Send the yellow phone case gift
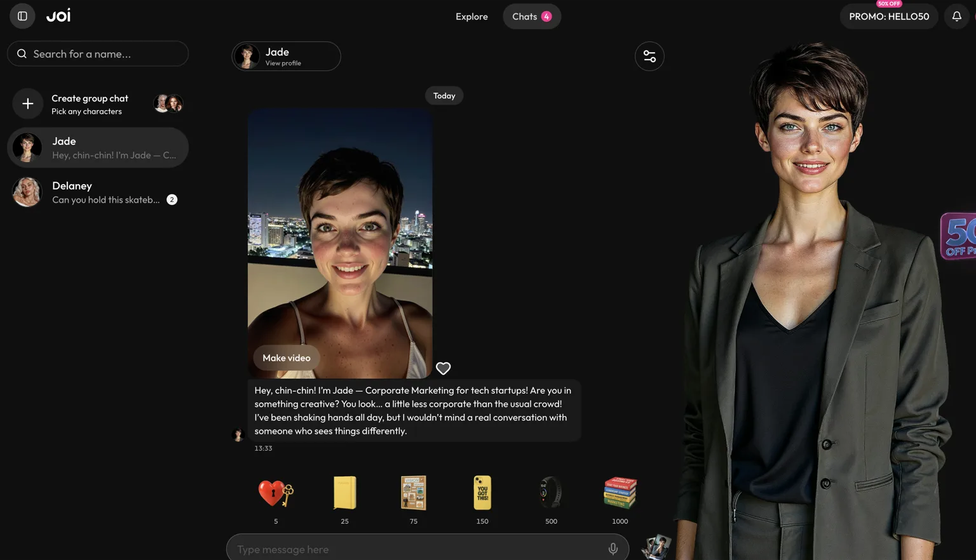The width and height of the screenshot is (976, 560). point(482,493)
